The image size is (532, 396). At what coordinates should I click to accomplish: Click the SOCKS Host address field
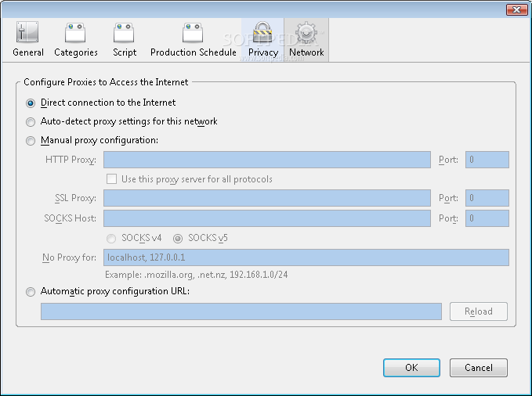[x=267, y=218]
